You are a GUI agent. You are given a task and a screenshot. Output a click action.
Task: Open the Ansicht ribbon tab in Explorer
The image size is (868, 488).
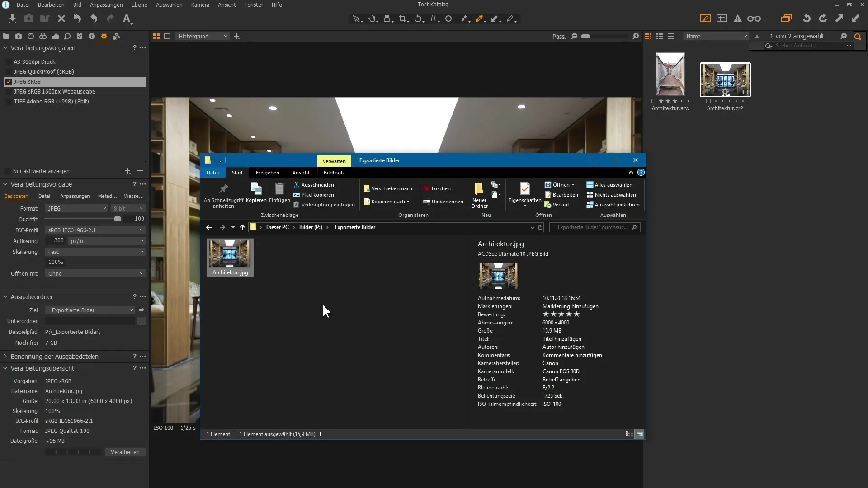[301, 173]
